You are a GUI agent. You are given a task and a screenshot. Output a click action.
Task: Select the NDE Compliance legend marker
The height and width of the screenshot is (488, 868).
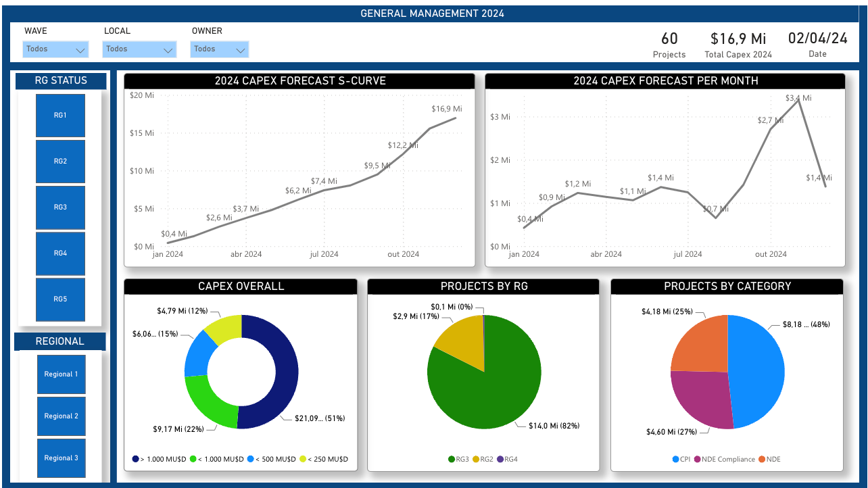[697, 460]
